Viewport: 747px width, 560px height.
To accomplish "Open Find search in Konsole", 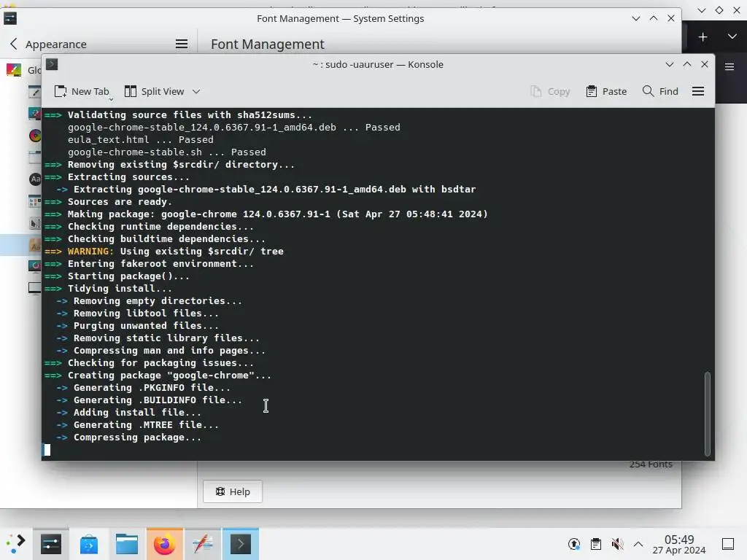I will (x=659, y=91).
